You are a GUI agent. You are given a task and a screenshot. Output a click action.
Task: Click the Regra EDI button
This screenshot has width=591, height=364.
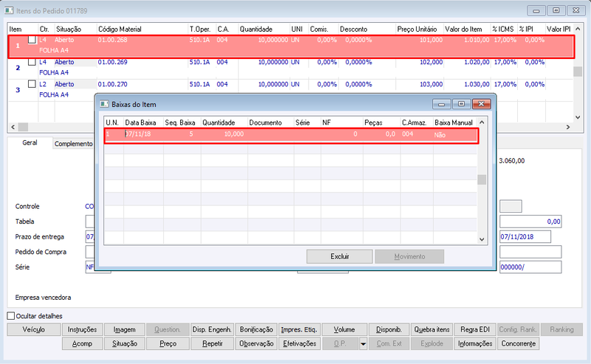[475, 329]
